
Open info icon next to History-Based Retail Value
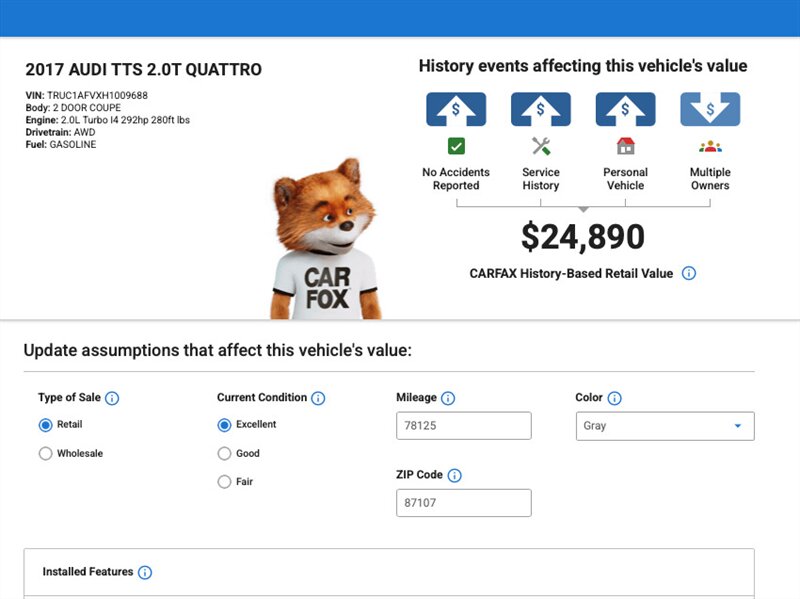pos(689,273)
